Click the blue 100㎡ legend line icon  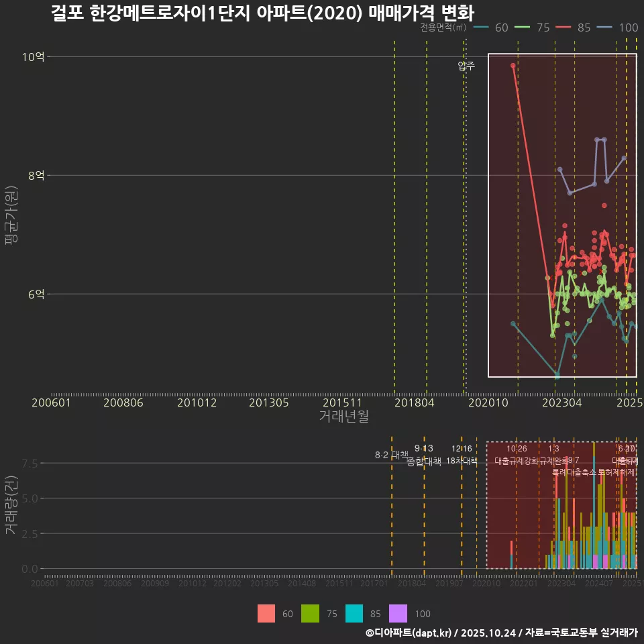[604, 28]
